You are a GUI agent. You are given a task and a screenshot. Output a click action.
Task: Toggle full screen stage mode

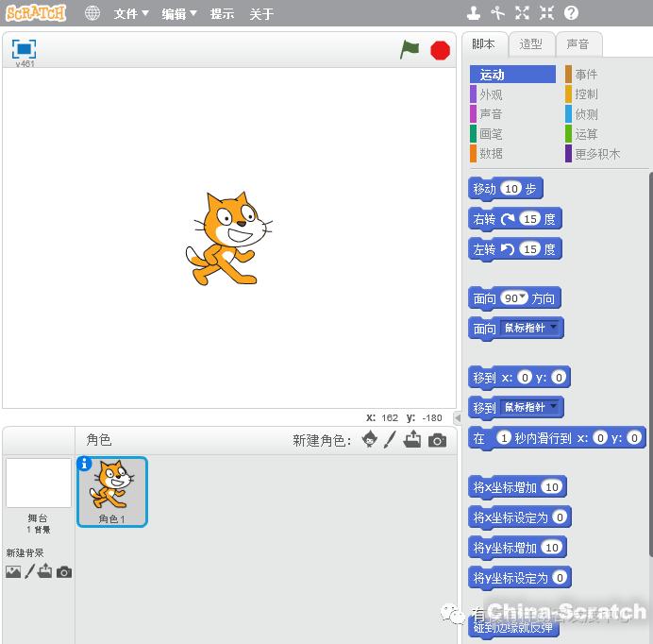click(x=24, y=49)
